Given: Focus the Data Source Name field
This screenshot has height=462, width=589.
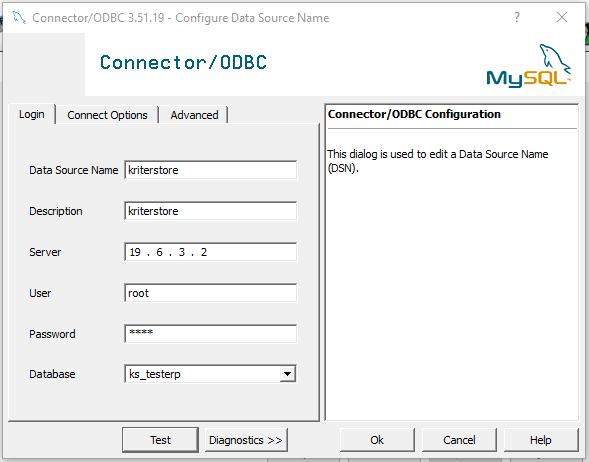Looking at the screenshot, I should pos(211,170).
